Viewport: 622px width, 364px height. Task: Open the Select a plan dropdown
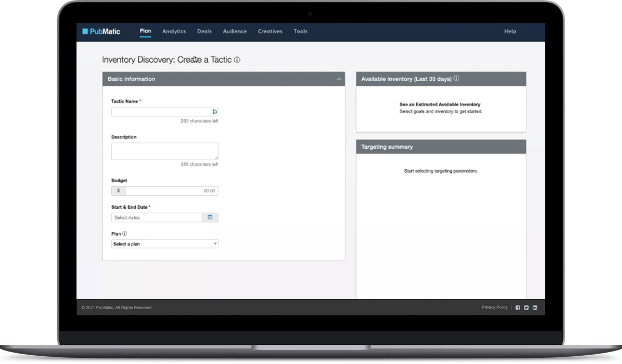165,244
